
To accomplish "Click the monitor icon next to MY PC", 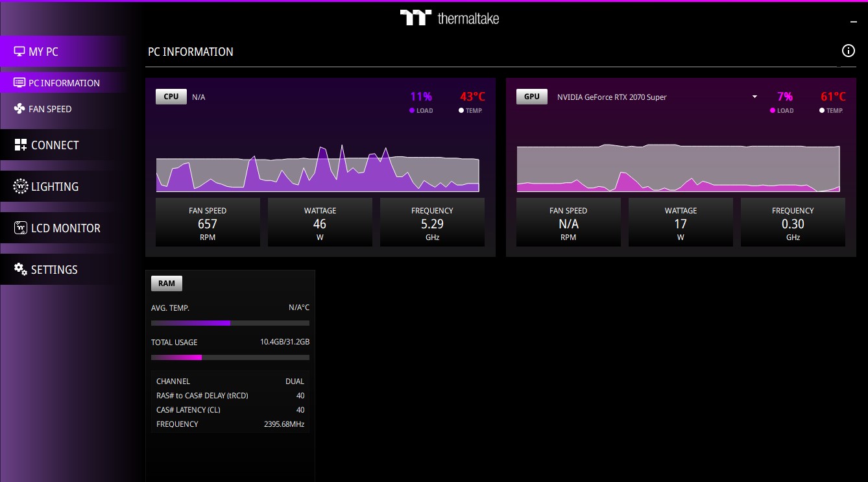I will [x=19, y=51].
